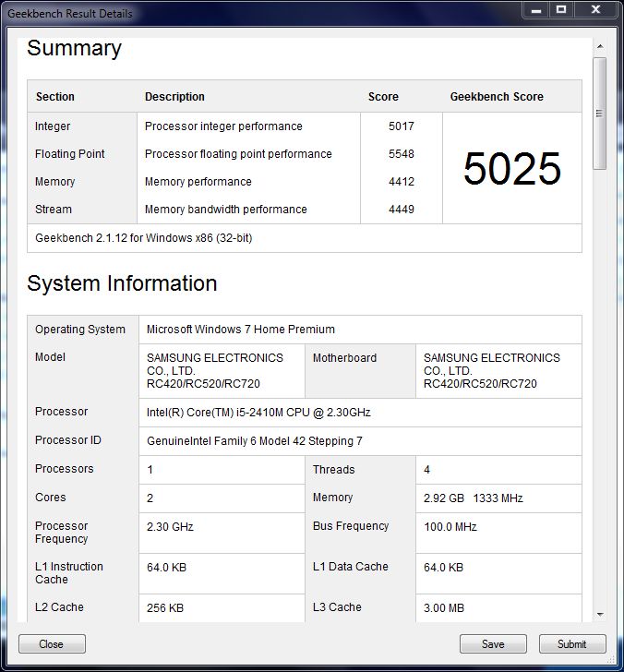This screenshot has width=624, height=672.
Task: Click the Save button
Action: click(x=493, y=643)
